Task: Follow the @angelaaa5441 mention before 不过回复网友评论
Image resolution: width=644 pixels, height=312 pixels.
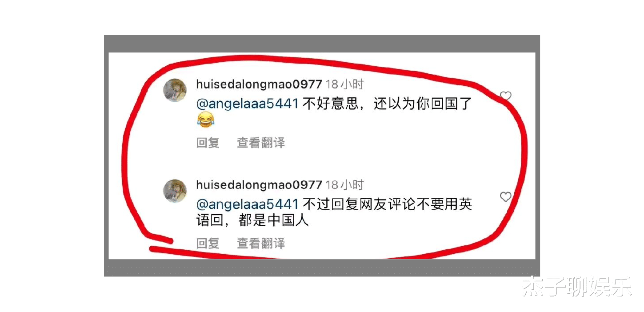Action: click(x=247, y=204)
